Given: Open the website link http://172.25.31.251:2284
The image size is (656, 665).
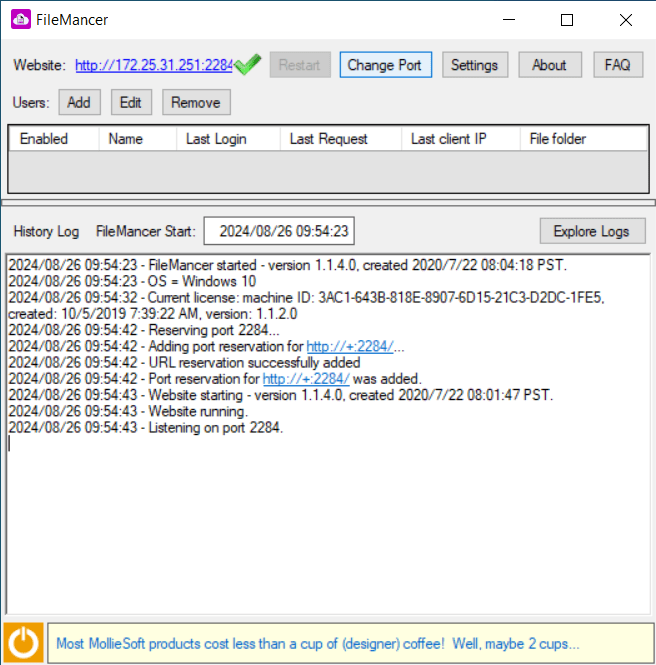Looking at the screenshot, I should click(154, 65).
